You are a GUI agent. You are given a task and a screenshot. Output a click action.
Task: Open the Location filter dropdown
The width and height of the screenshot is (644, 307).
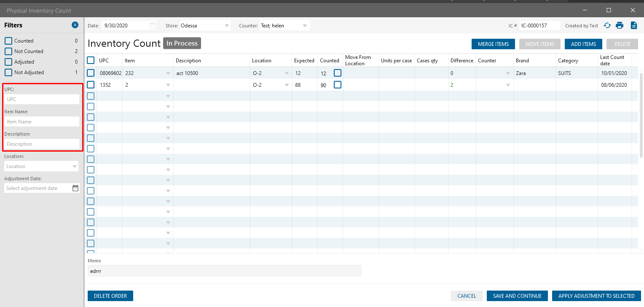pos(75,166)
